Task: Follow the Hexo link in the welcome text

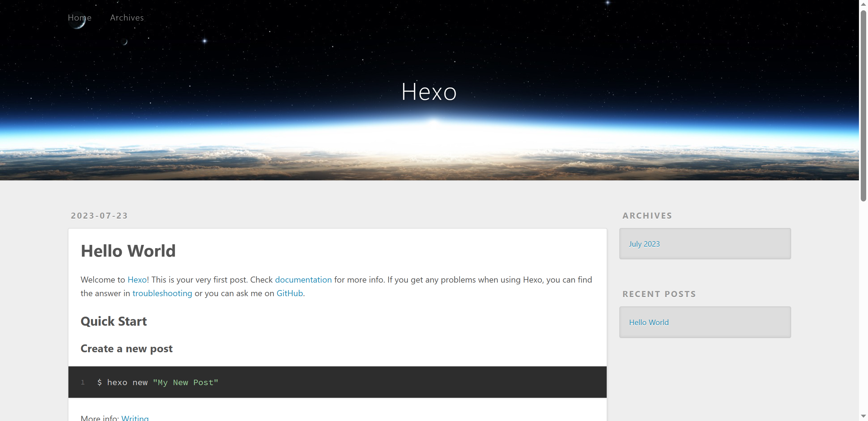Action: (x=137, y=280)
